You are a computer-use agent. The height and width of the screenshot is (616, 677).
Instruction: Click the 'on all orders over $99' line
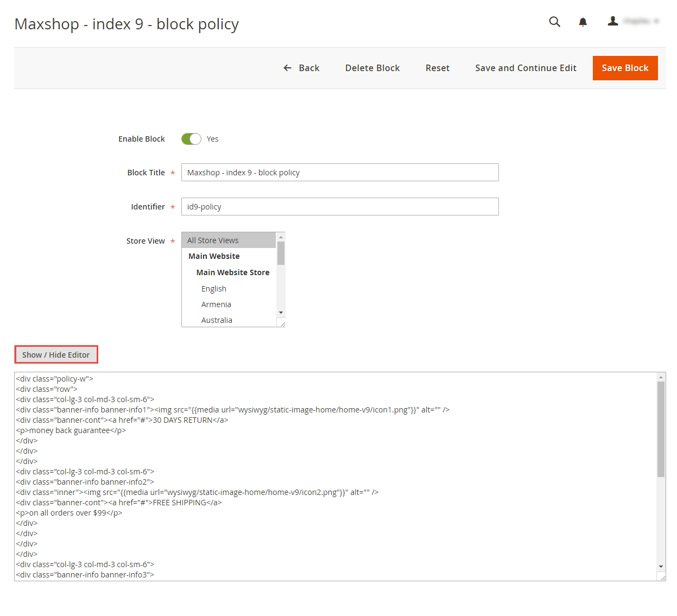pos(69,513)
